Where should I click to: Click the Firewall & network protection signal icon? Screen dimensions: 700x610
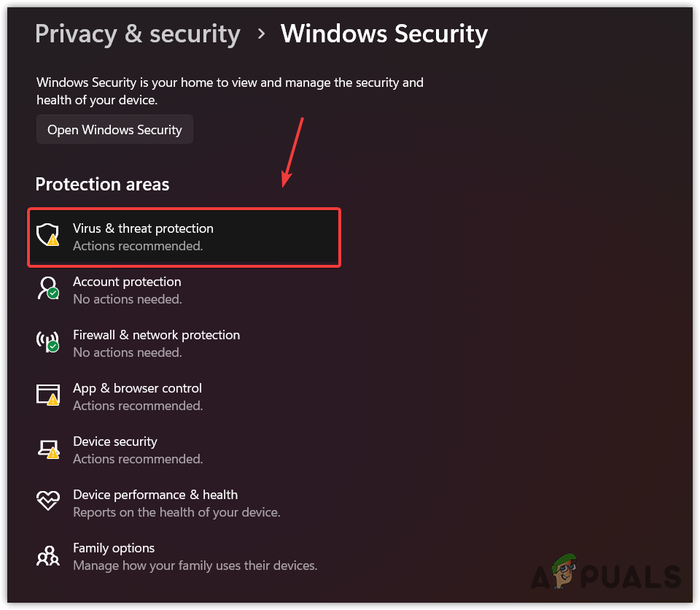(47, 341)
